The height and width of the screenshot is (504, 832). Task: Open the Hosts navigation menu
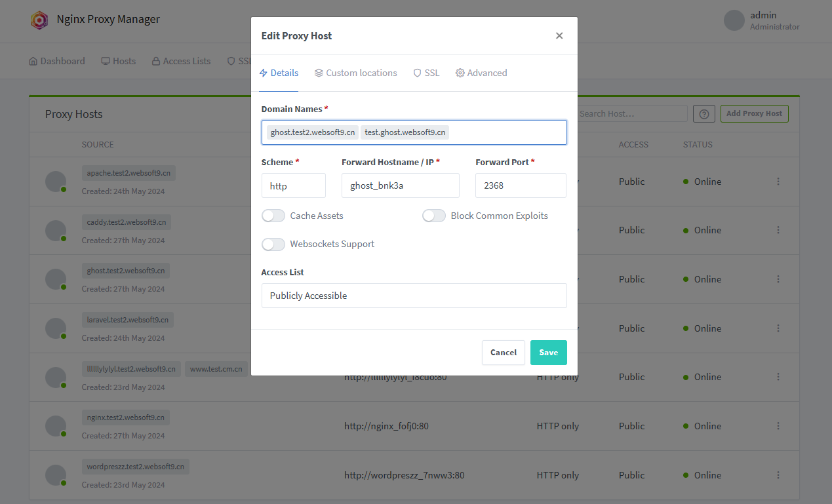119,61
